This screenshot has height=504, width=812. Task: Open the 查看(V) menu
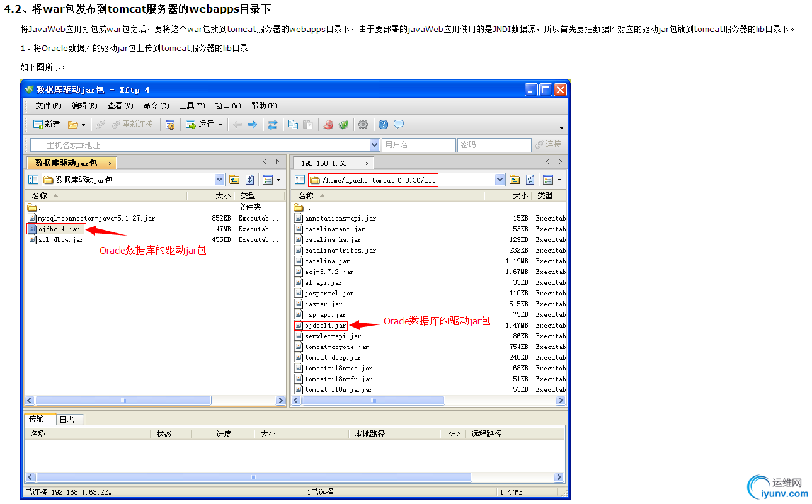coord(120,106)
